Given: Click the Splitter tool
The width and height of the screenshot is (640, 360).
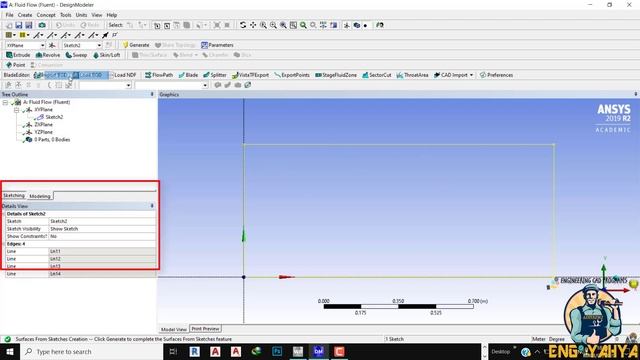Looking at the screenshot, I should click(x=214, y=75).
